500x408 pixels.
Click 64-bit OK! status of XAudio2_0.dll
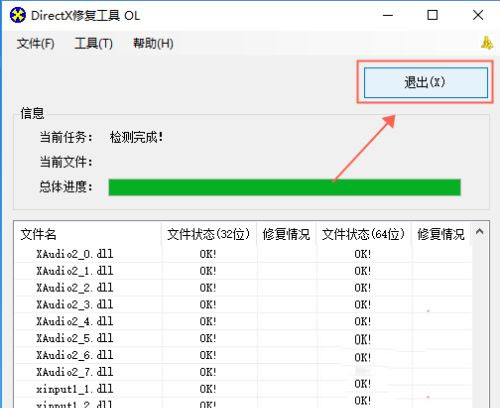363,254
